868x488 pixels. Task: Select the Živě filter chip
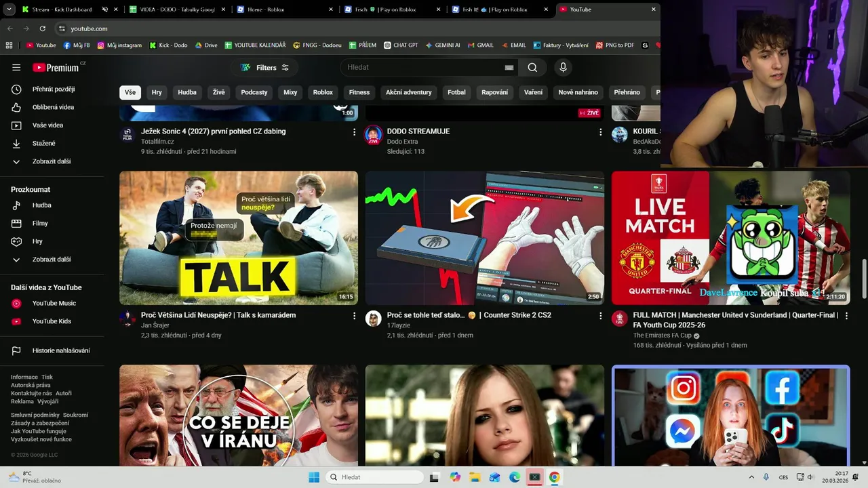pos(218,92)
